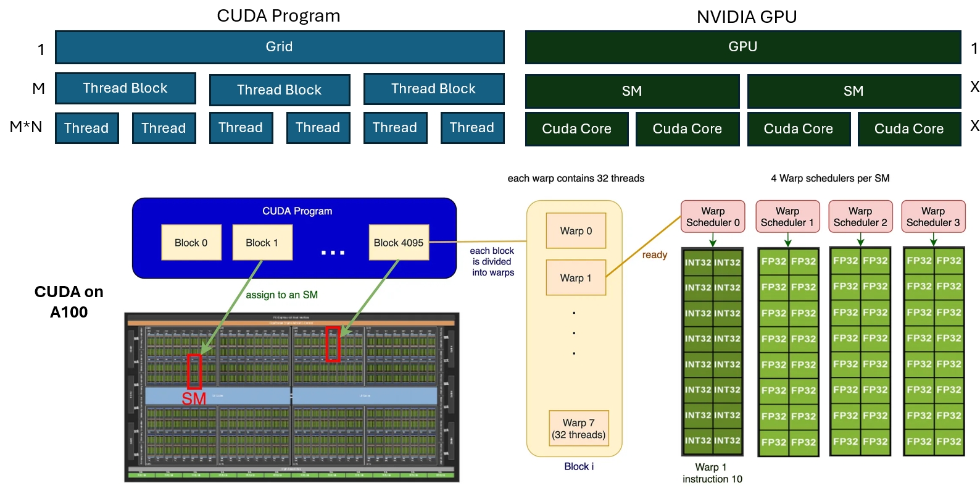Select the Warp Scheduler 3 box
This screenshot has height=488, width=980.
pos(932,217)
